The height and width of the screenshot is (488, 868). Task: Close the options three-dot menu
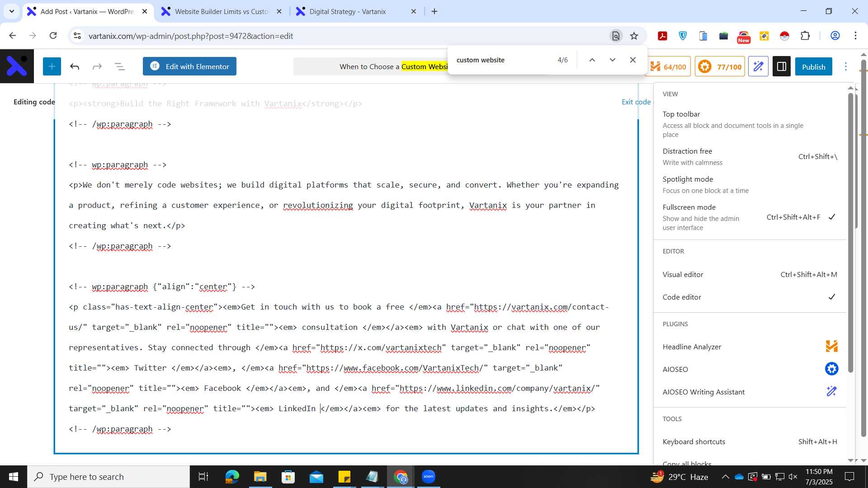point(846,67)
